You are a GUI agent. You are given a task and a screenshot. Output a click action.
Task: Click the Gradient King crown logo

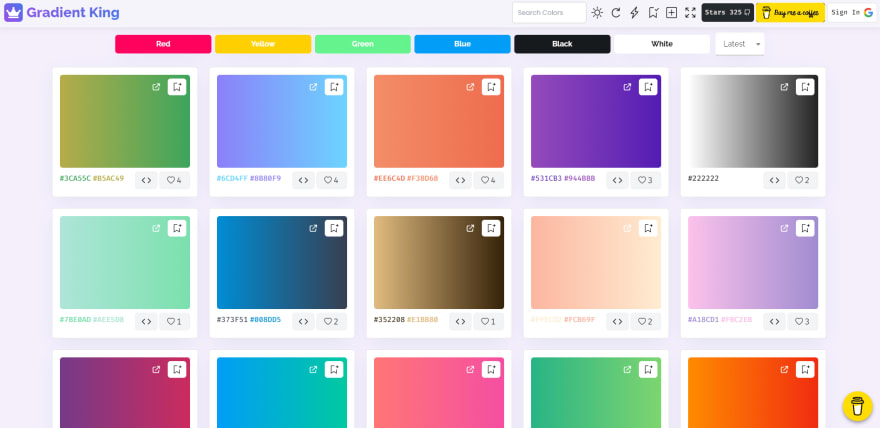pos(13,12)
